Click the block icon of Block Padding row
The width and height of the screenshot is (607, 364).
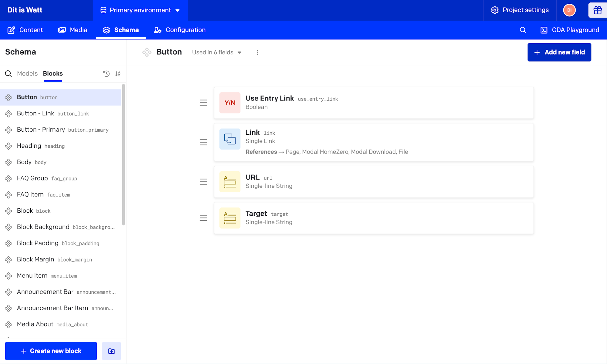[x=8, y=243]
